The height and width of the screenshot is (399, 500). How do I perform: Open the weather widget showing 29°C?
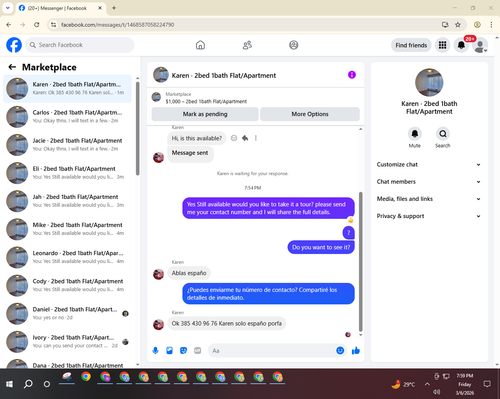pyautogui.click(x=403, y=384)
